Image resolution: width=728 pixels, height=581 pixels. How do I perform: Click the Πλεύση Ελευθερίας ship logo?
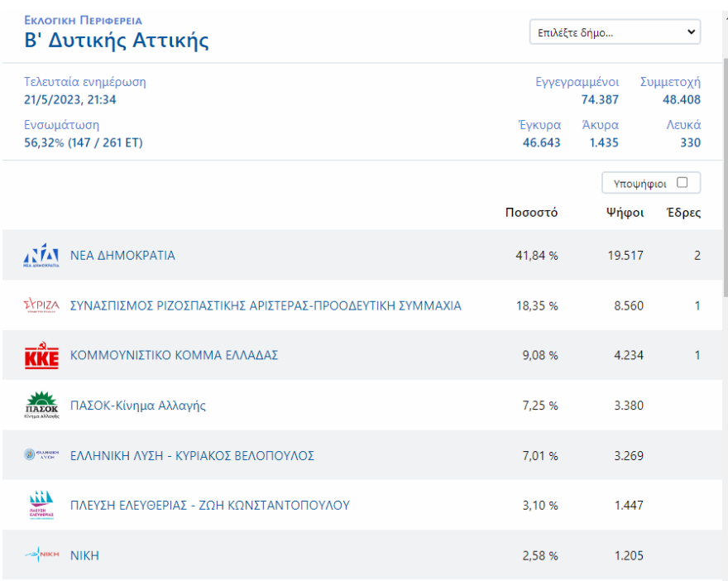coord(41,506)
